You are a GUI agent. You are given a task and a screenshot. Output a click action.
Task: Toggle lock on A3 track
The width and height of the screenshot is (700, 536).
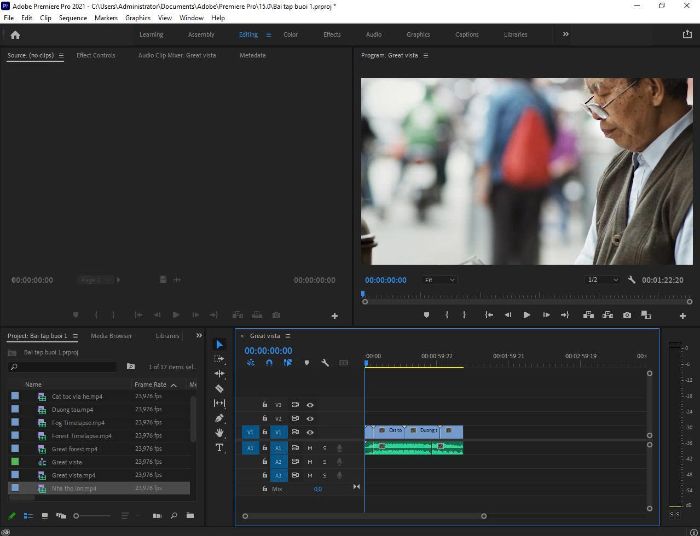click(265, 475)
